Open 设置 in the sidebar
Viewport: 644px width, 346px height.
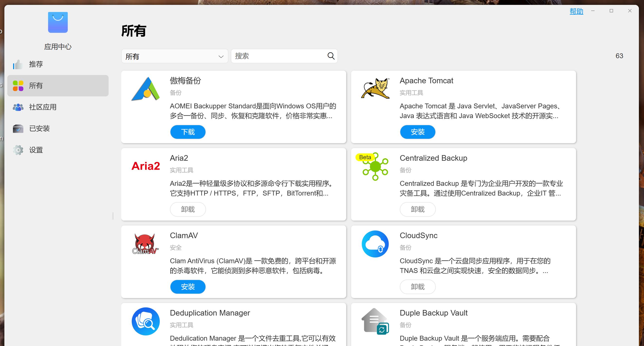[x=58, y=150]
